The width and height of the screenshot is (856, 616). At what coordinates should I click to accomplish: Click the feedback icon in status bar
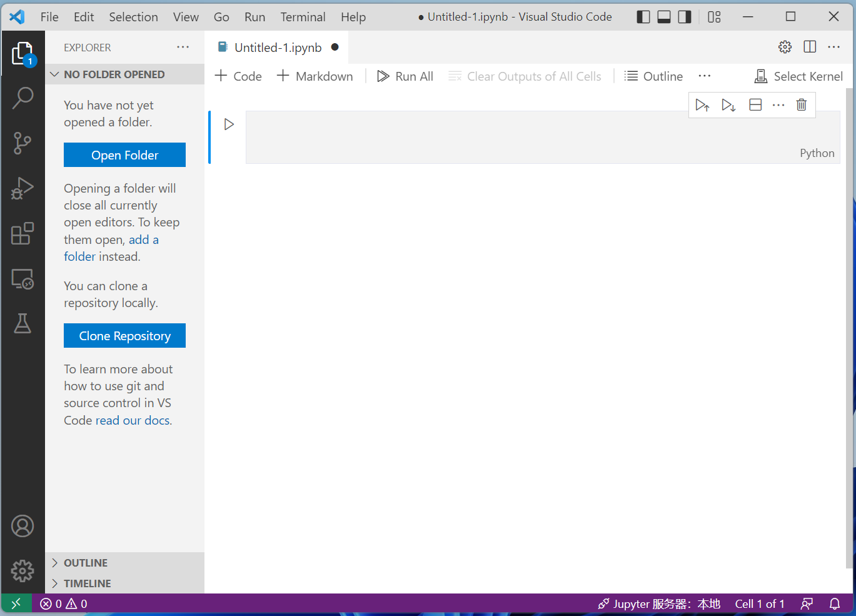(x=807, y=603)
